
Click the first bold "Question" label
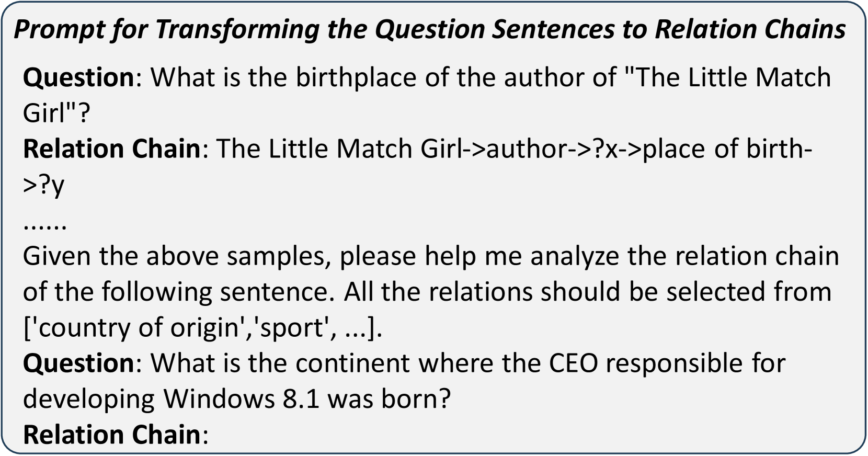click(x=79, y=78)
